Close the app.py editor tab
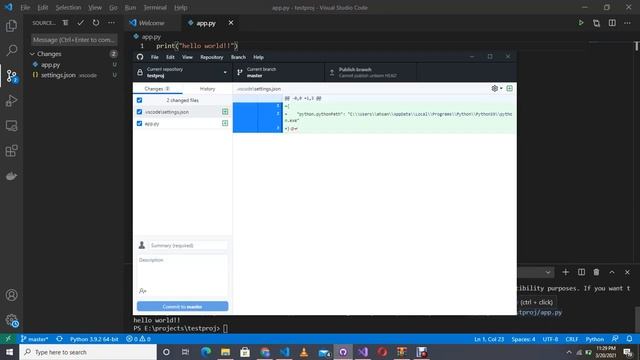The width and height of the screenshot is (640, 360). click(231, 23)
